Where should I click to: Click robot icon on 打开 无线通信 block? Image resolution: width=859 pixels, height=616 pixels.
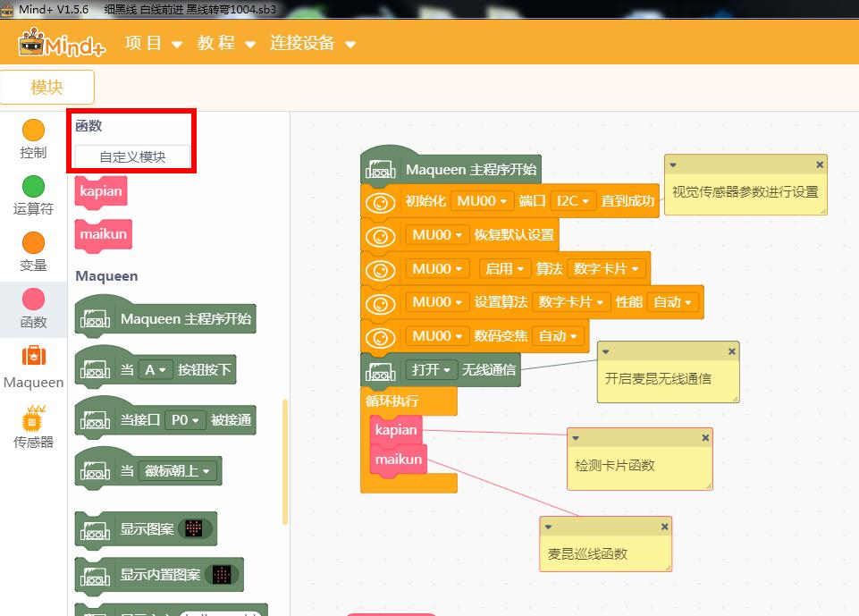pos(380,372)
